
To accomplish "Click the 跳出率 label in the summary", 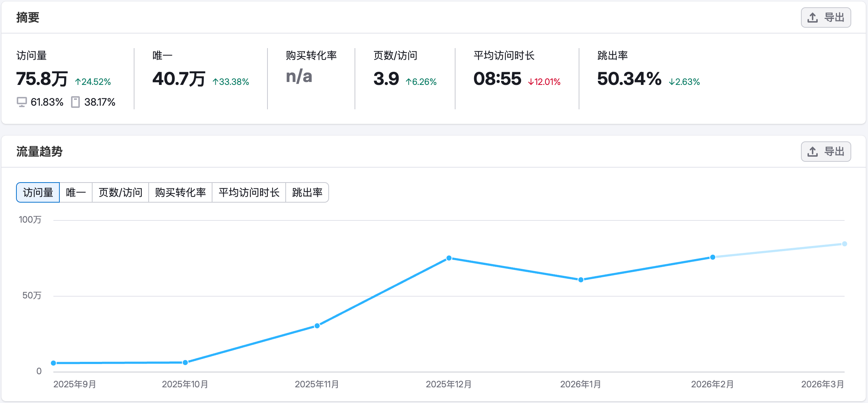I will (x=613, y=55).
